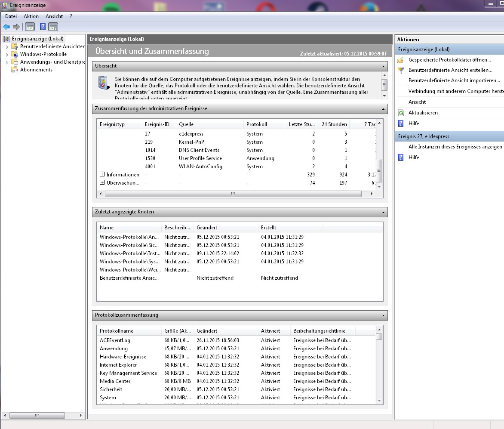Click the filter icon beside Benutzerdefinierte Ansicht erstellen
The width and height of the screenshot is (504, 429).
click(401, 71)
